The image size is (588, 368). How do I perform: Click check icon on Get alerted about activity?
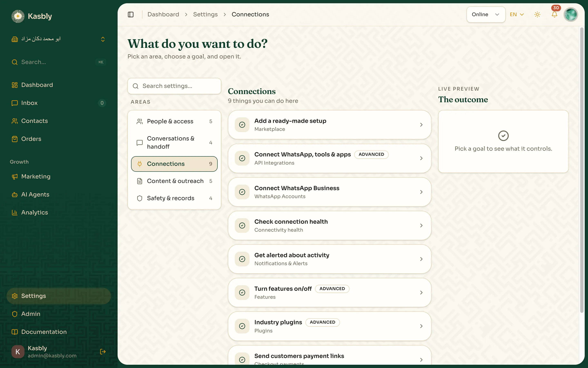(x=242, y=259)
